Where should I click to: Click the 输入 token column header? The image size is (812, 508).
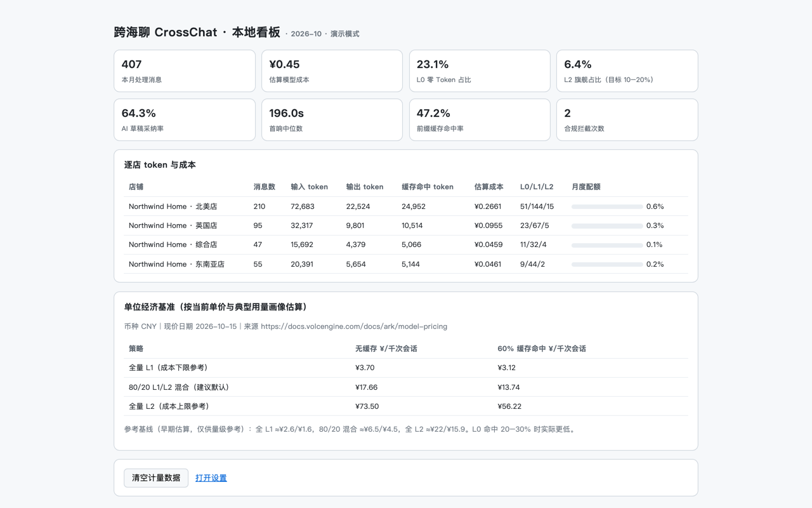[310, 187]
